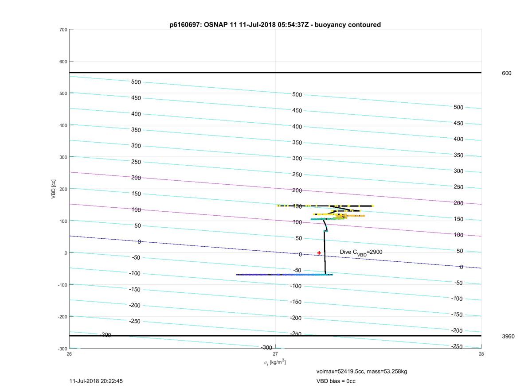Click the y-axis tick label 100
The height and width of the screenshot is (392, 532).
[63, 221]
